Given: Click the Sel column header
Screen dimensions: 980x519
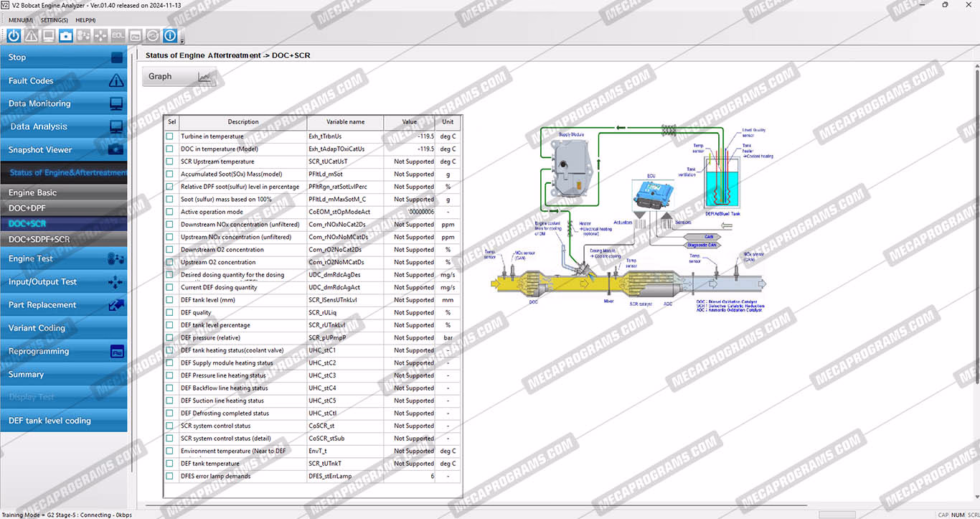Looking at the screenshot, I should [171, 122].
